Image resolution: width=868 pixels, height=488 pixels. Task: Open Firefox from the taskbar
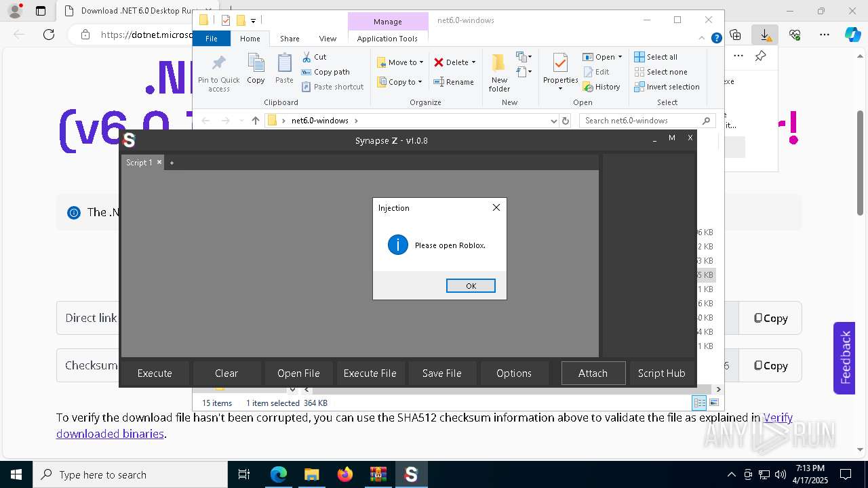click(345, 474)
